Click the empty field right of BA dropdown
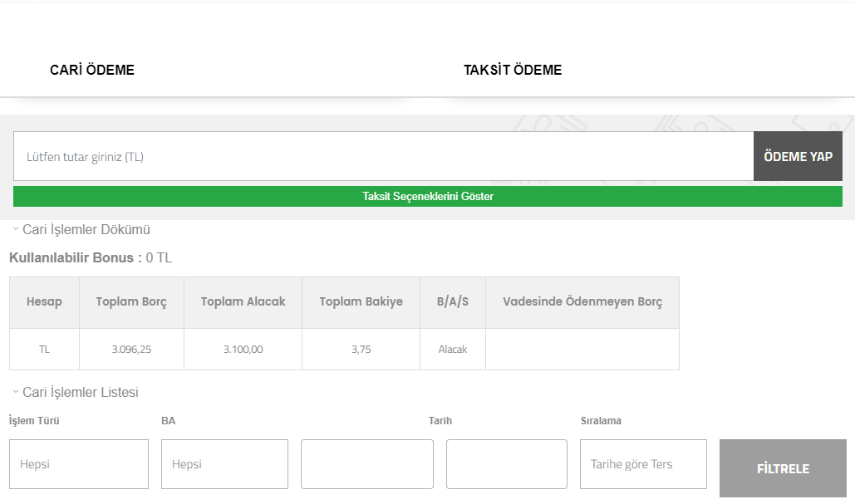 pos(366,464)
